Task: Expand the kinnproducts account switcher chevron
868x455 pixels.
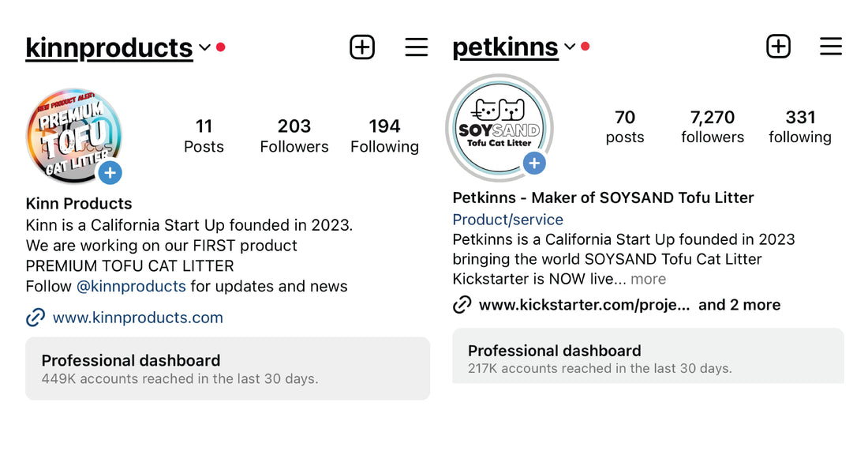Action: pyautogui.click(x=205, y=47)
